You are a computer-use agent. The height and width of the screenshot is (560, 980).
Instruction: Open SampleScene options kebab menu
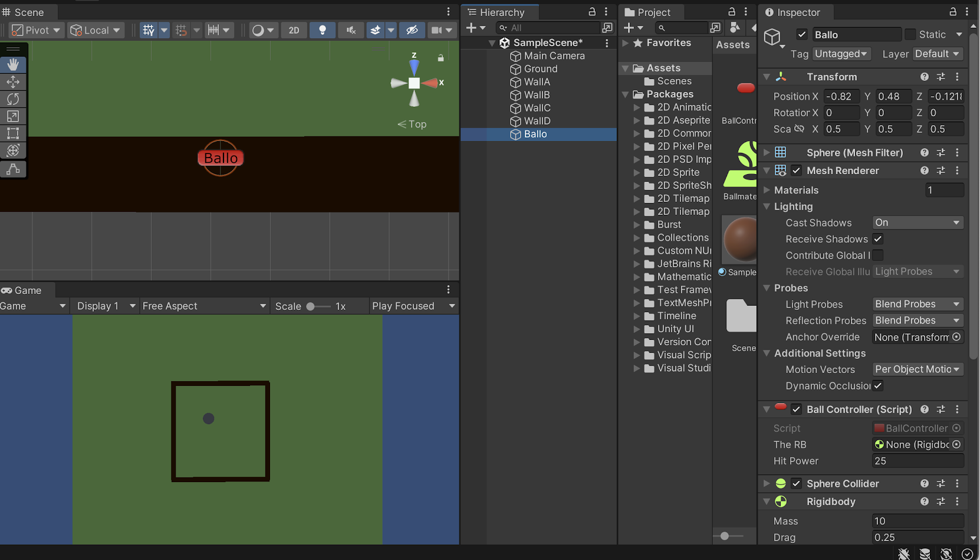tap(607, 43)
